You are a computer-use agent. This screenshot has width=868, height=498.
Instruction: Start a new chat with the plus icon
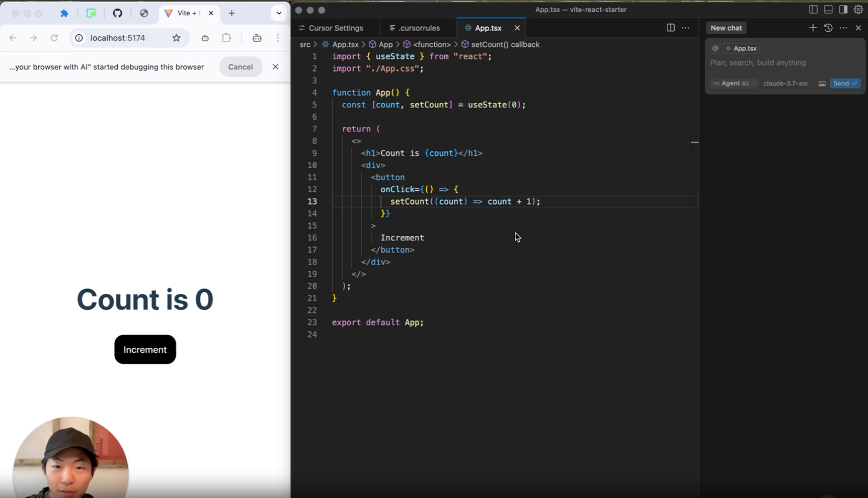[813, 28]
